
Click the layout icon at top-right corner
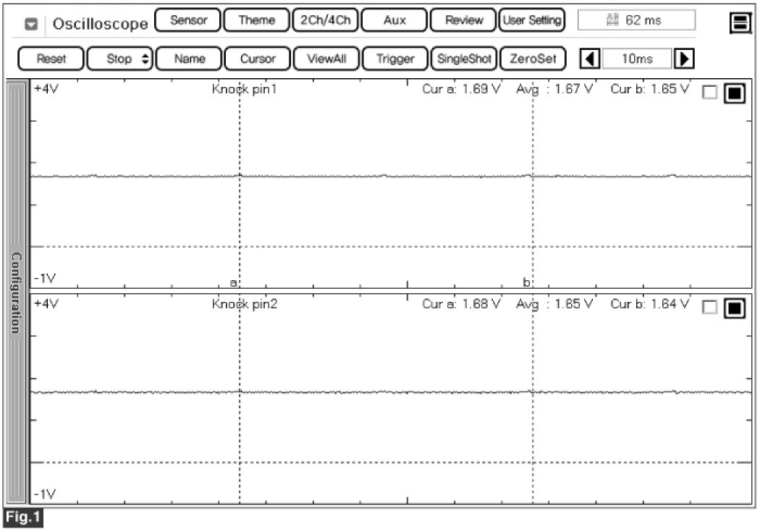740,24
